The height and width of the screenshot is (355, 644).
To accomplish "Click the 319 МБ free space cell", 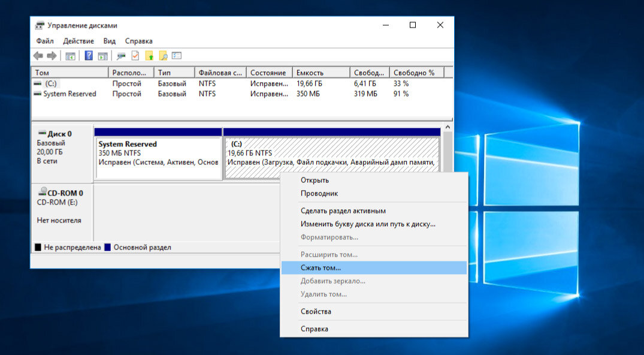I will pos(365,94).
